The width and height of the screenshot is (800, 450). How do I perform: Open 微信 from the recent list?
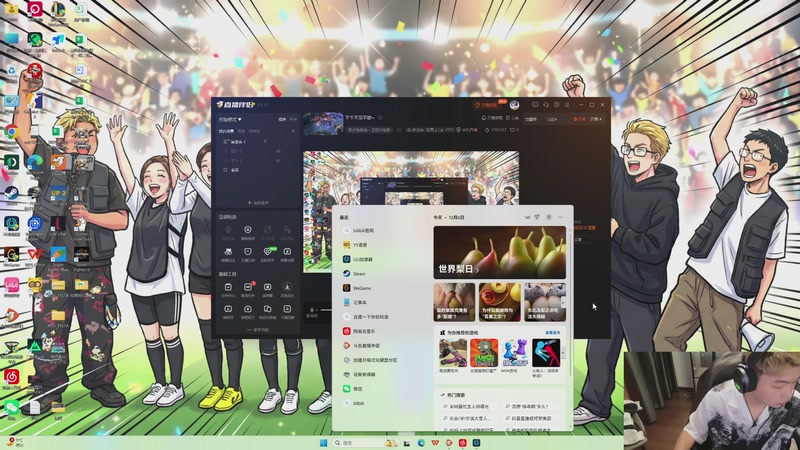pyautogui.click(x=383, y=389)
